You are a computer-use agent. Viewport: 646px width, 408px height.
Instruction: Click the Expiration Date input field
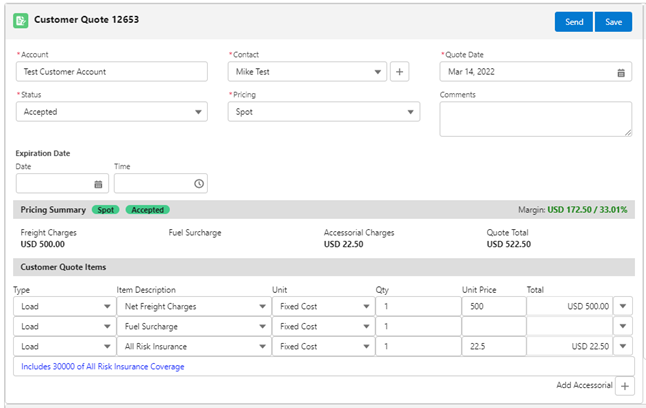62,183
